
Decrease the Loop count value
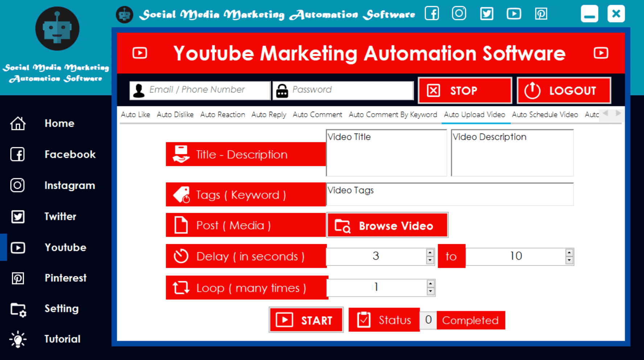430,291
